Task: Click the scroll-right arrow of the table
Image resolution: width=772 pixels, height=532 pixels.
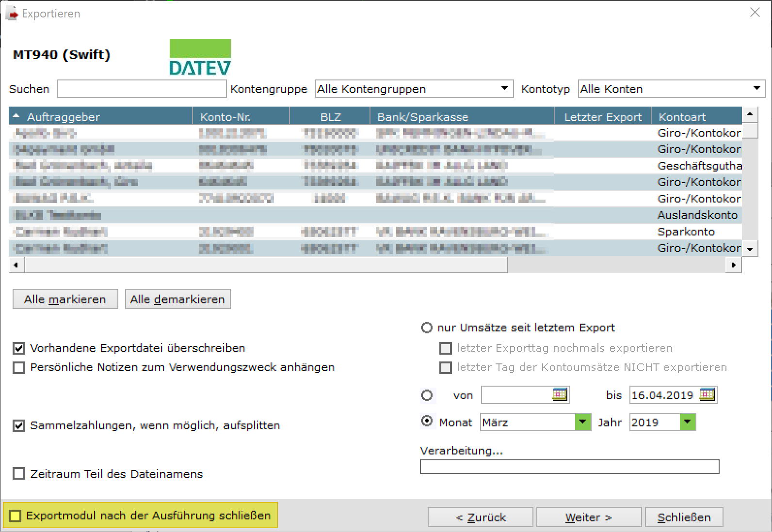Action: (x=734, y=265)
